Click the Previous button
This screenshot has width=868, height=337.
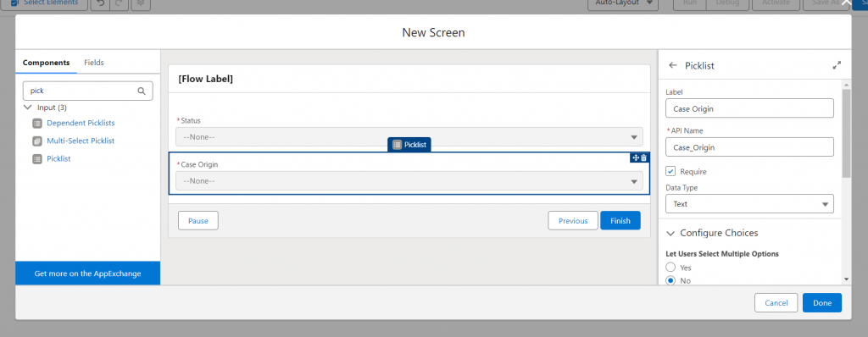click(573, 221)
